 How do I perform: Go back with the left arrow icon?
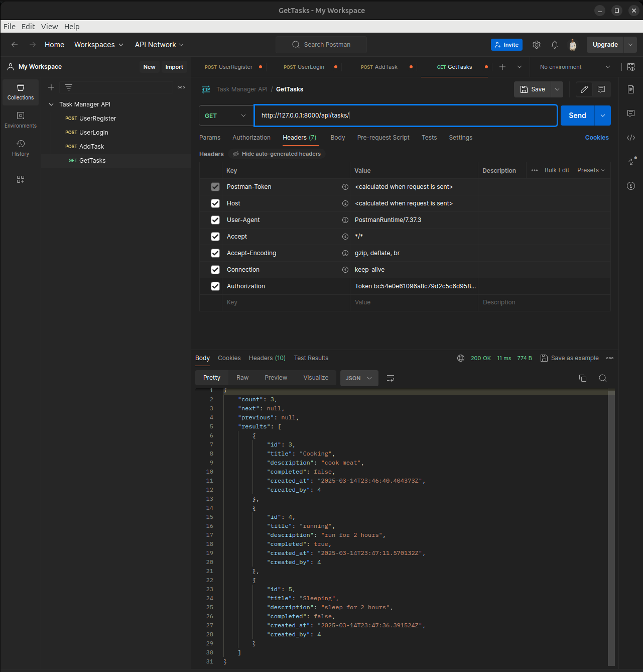pyautogui.click(x=15, y=45)
